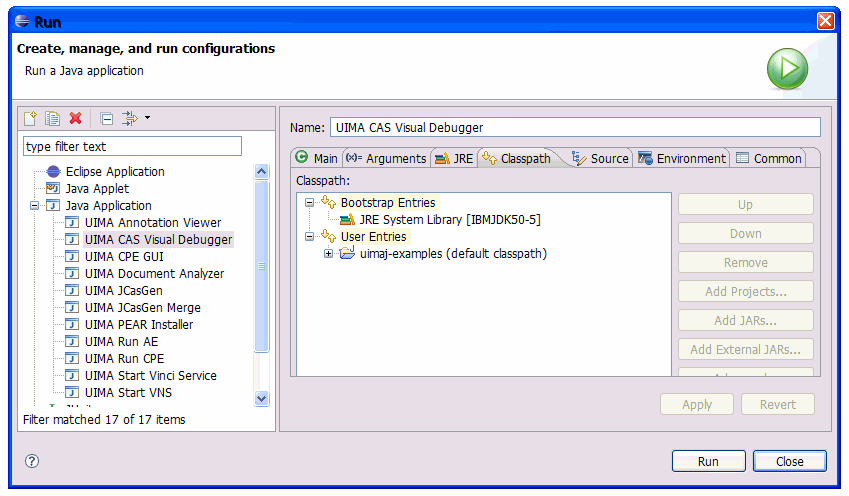Switch to the Arguments tab
Screen dimensions: 849x496
[x=387, y=158]
